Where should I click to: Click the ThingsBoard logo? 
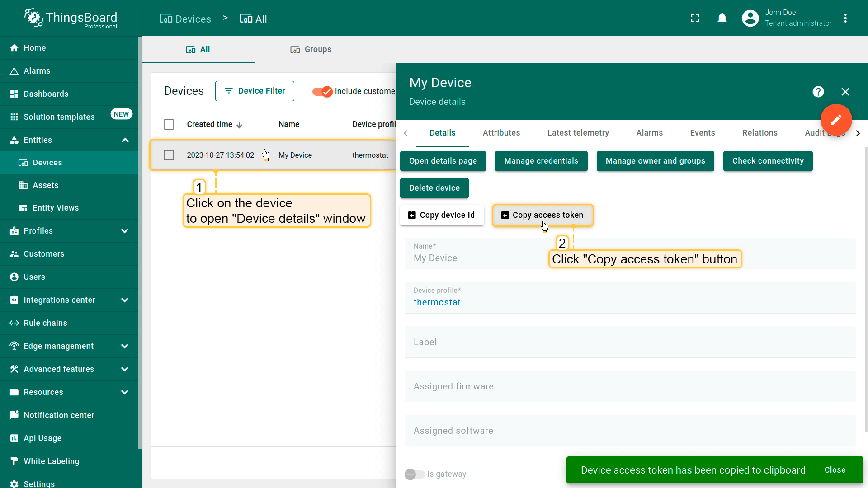pos(71,18)
